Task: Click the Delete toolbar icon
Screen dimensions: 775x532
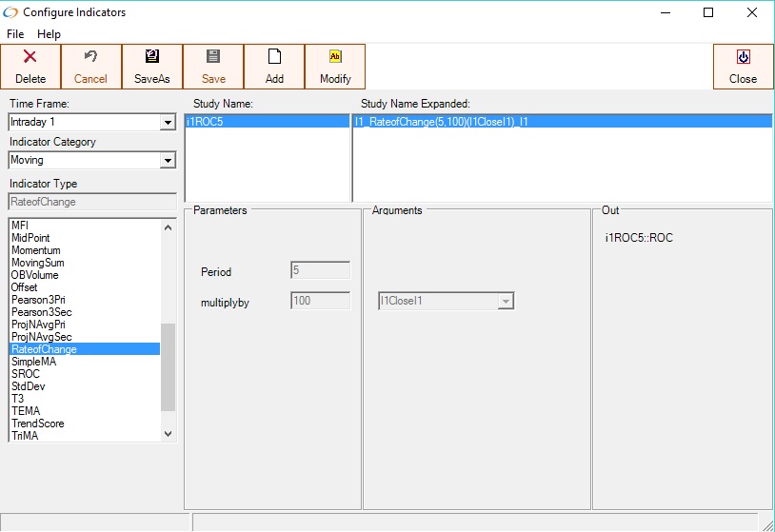Action: coord(30,57)
